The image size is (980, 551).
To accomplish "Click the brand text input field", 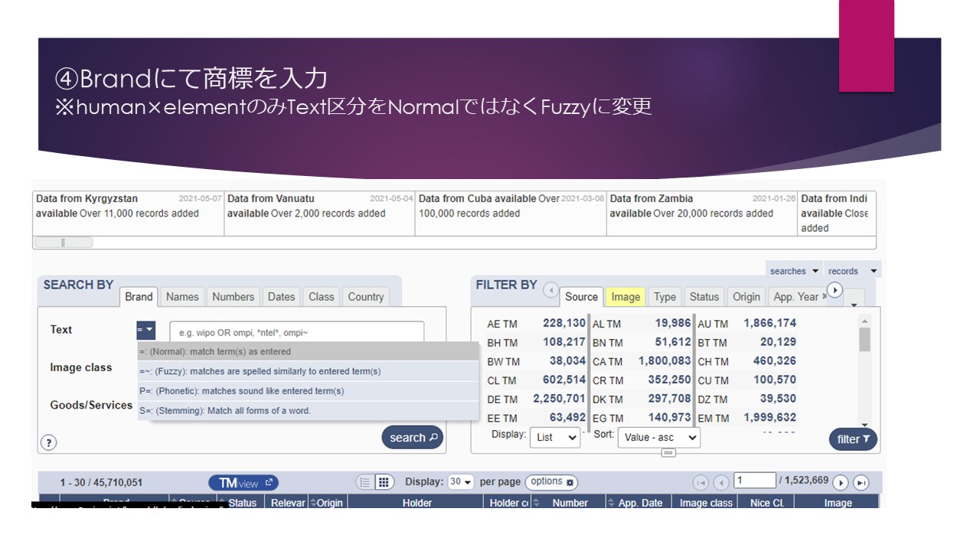I will (296, 333).
